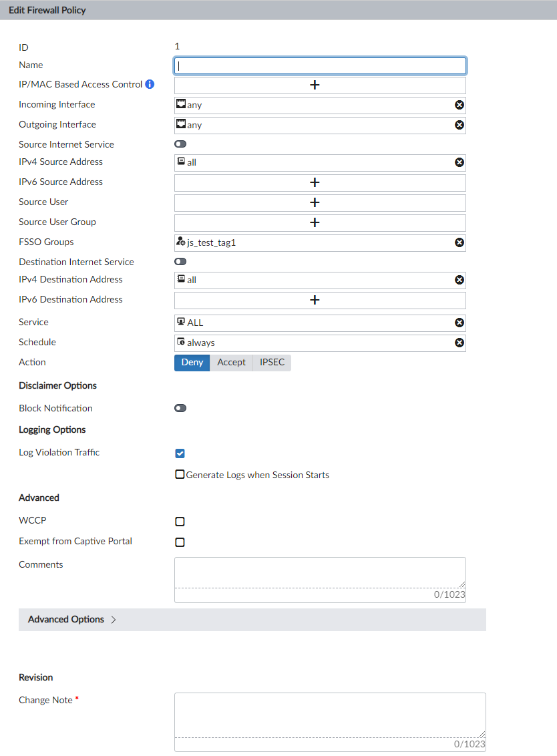Enable the Destination Internet Service toggle
The width and height of the screenshot is (557, 756).
pyautogui.click(x=180, y=261)
